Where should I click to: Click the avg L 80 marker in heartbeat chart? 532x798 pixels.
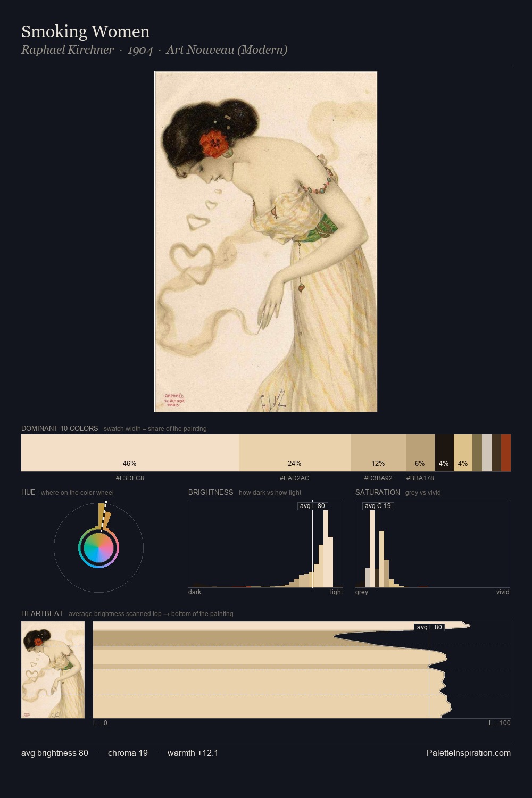click(429, 627)
